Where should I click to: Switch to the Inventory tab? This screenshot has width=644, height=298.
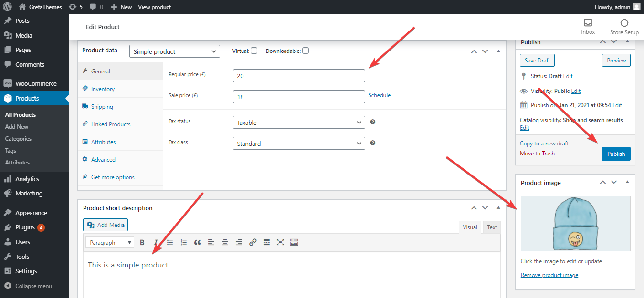point(120,89)
